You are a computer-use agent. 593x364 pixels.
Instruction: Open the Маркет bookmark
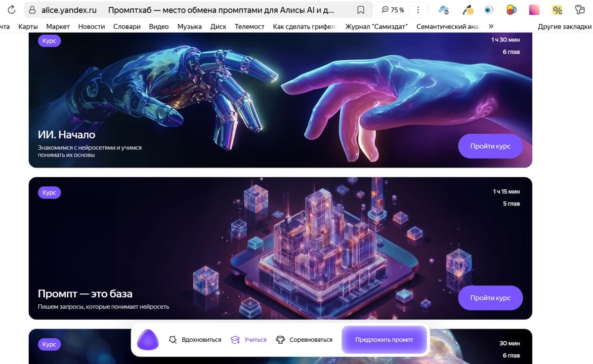(x=58, y=27)
